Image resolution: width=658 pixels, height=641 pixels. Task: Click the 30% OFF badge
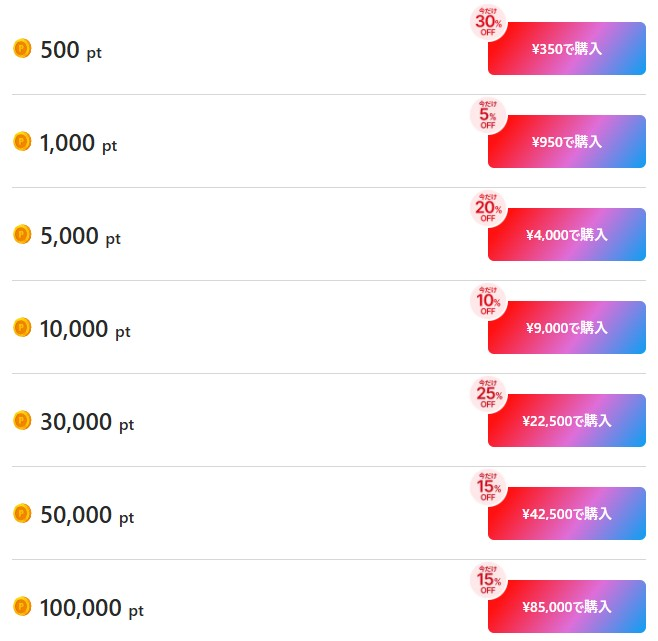[x=488, y=22]
